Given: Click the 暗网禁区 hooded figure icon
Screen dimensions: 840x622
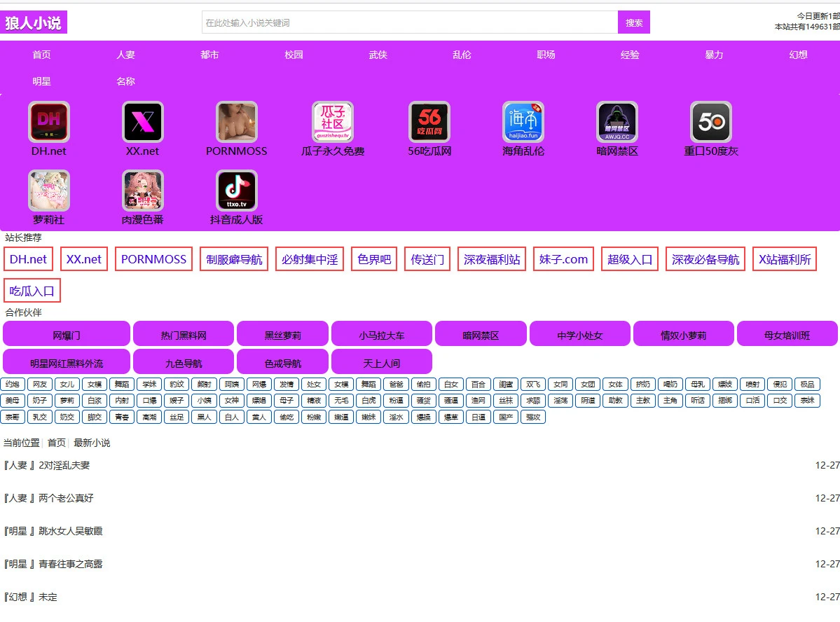Looking at the screenshot, I should [617, 123].
